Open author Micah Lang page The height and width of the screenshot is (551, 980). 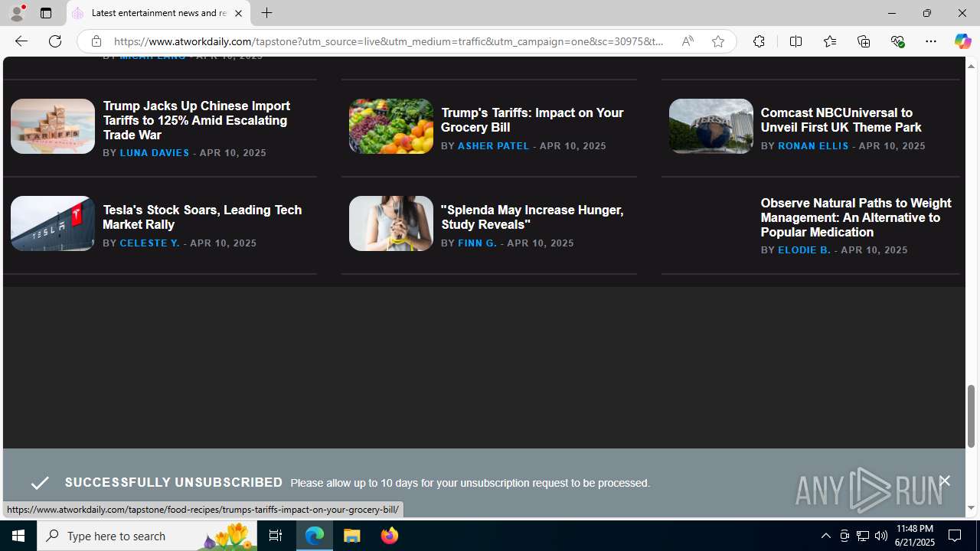152,57
